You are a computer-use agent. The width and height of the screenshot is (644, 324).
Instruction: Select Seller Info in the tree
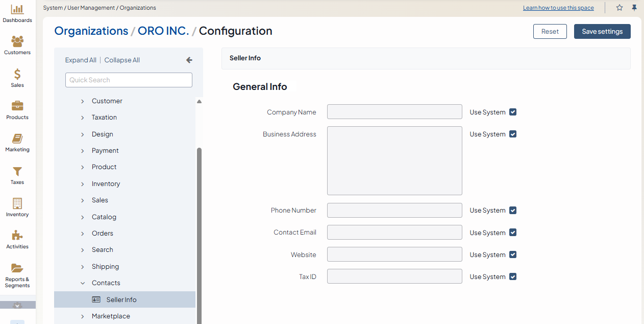click(x=121, y=299)
